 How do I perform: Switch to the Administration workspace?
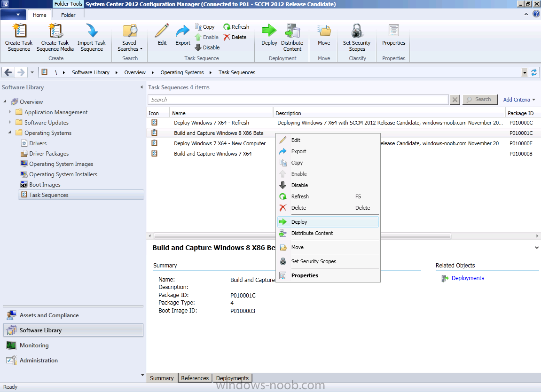73,360
